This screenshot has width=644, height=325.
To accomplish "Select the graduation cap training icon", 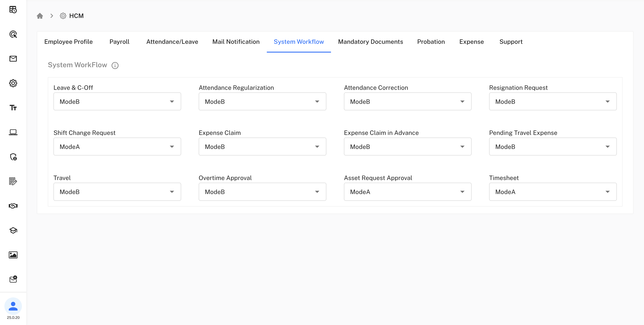I will pos(13,230).
